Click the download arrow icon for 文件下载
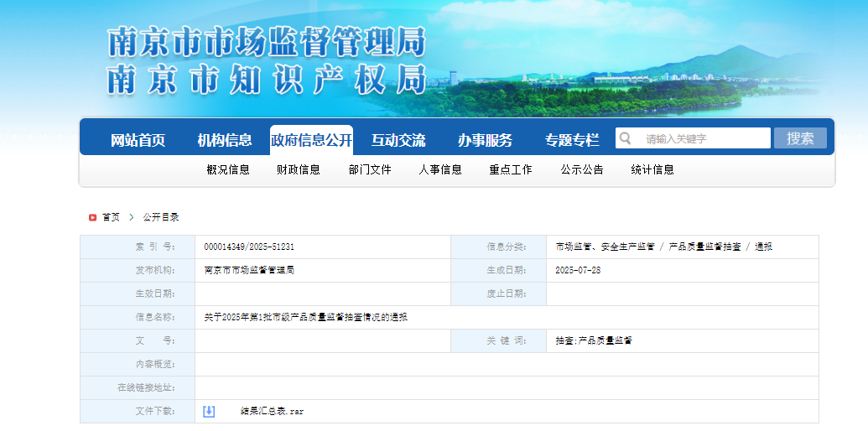The width and height of the screenshot is (868, 431). 209,411
